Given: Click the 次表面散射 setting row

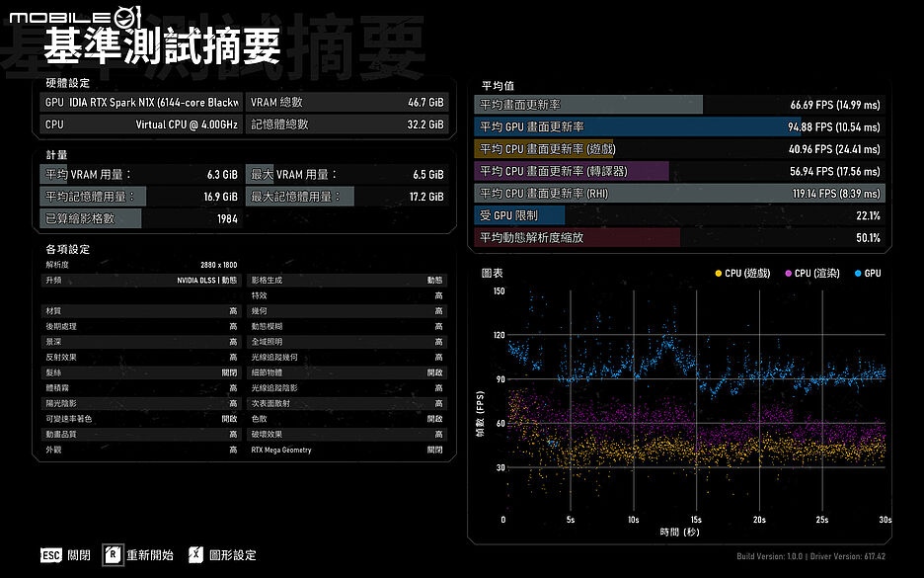Looking at the screenshot, I should pyautogui.click(x=347, y=403).
